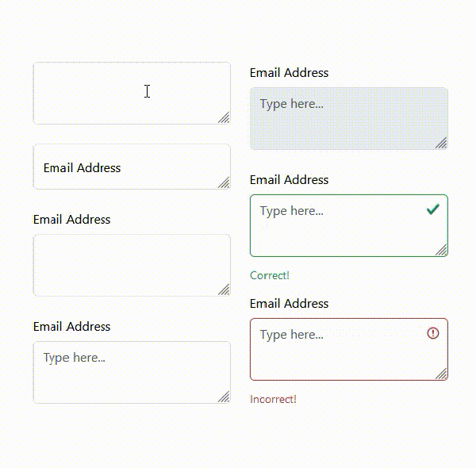Click the 'Correct!' validation message
Viewport: 476px width, 468px height.
point(270,275)
